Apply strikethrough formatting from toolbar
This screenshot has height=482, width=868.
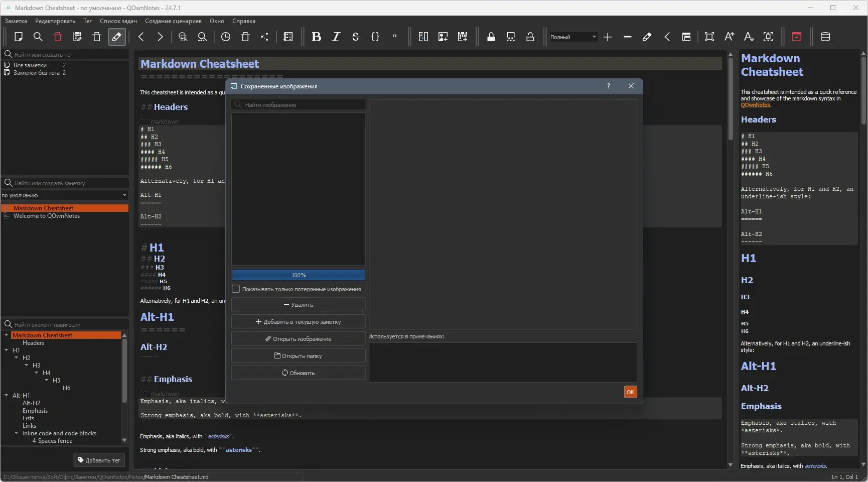coord(355,37)
